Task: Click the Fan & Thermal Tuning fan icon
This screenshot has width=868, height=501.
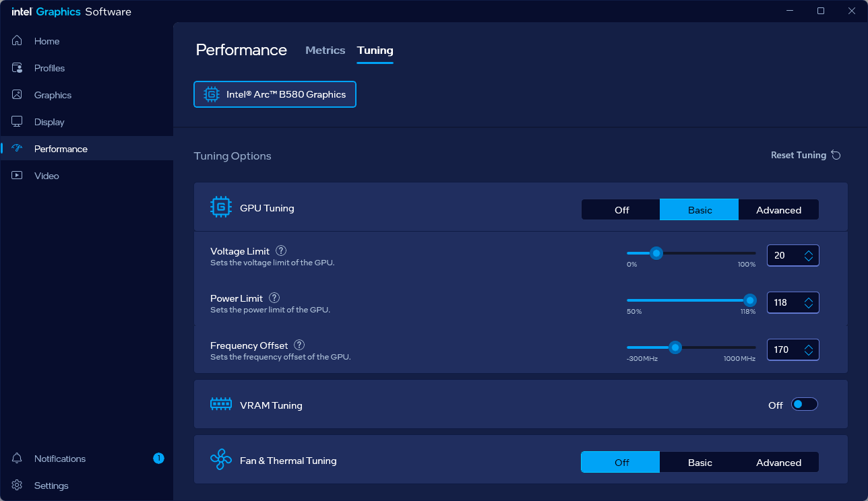Action: click(221, 460)
